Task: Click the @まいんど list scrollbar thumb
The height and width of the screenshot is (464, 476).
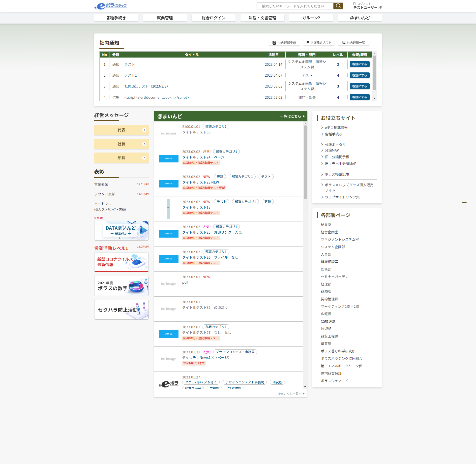Action: pos(305,162)
